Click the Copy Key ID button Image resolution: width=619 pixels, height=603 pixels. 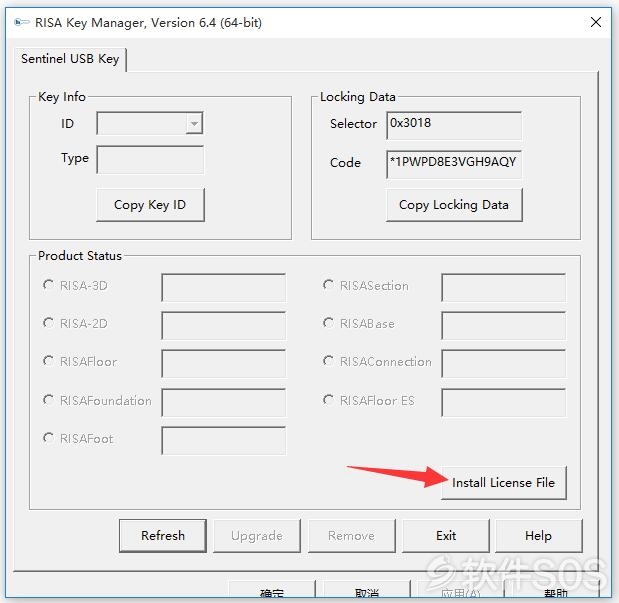pos(150,205)
